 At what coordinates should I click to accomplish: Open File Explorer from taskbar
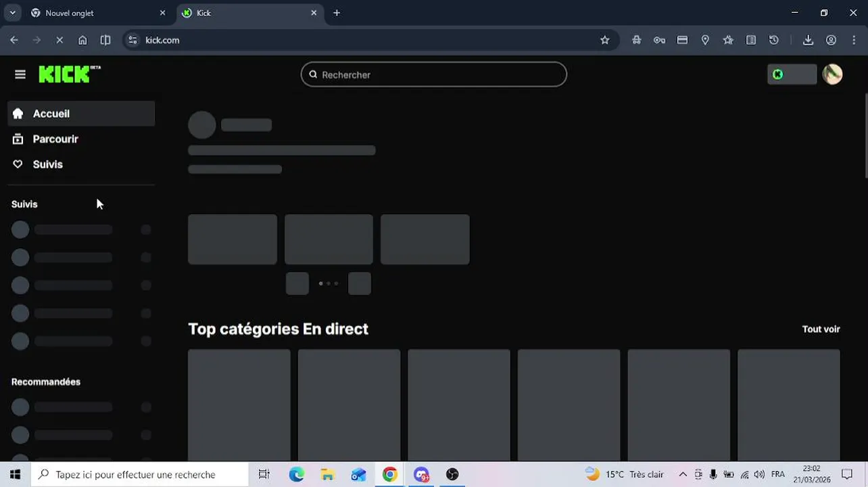[x=328, y=474]
